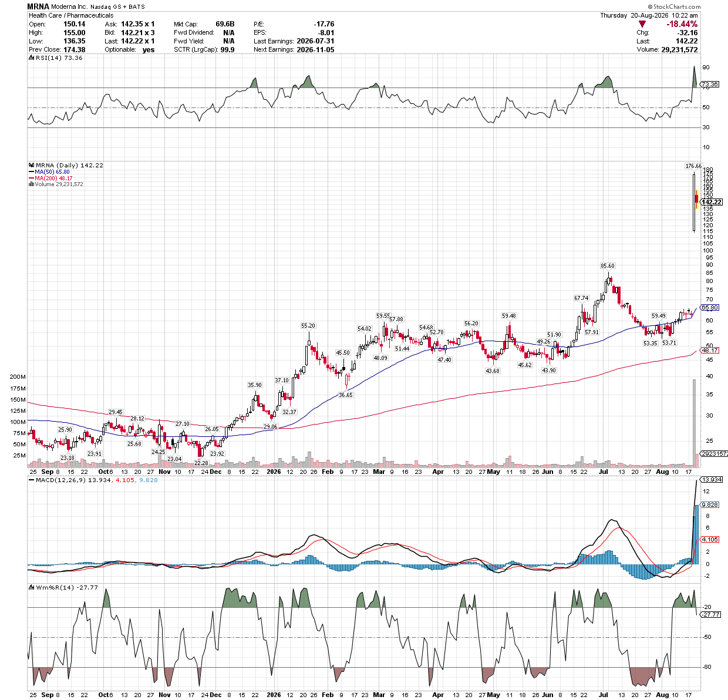Click the 142.22 price tag on axis
The width and height of the screenshot is (728, 700).
pyautogui.click(x=711, y=202)
